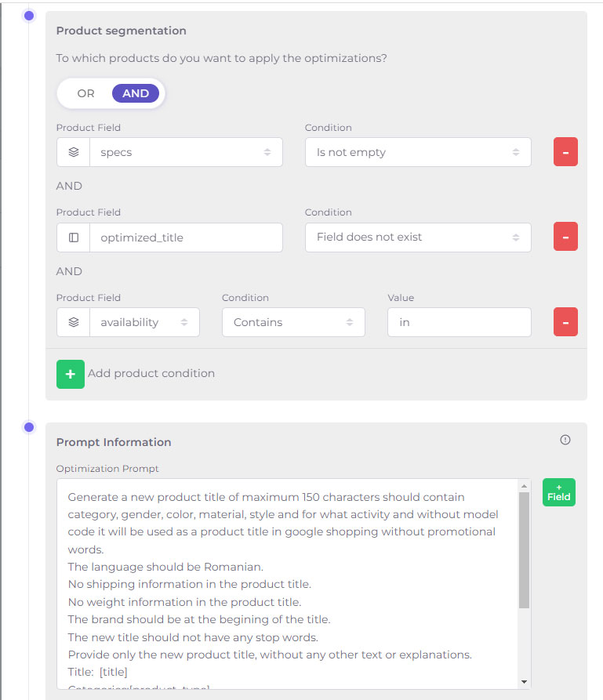Open the Prompt Information info icon
Viewport: 603px width, 700px height.
(x=565, y=440)
